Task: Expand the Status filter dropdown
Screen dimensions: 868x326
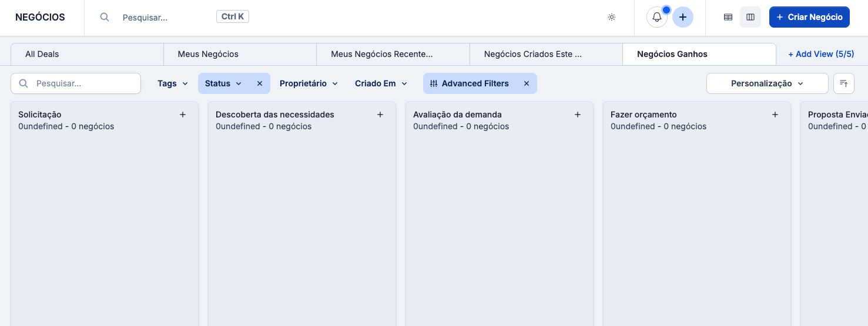Action: click(223, 83)
